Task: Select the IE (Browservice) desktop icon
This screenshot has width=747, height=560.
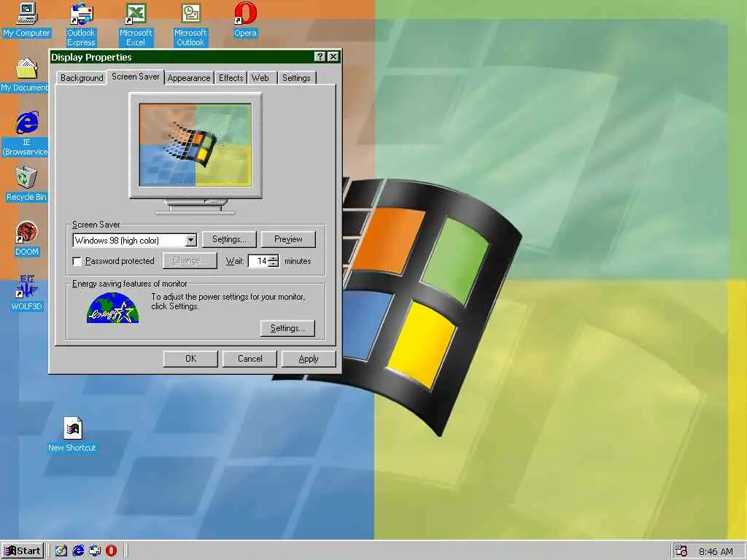Action: coord(26,133)
